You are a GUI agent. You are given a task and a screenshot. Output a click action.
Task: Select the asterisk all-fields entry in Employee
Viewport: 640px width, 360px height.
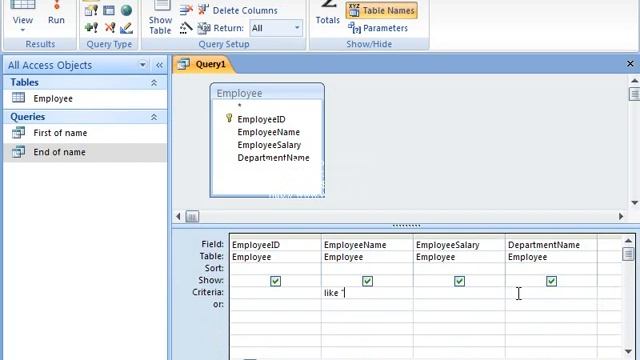pyautogui.click(x=240, y=107)
